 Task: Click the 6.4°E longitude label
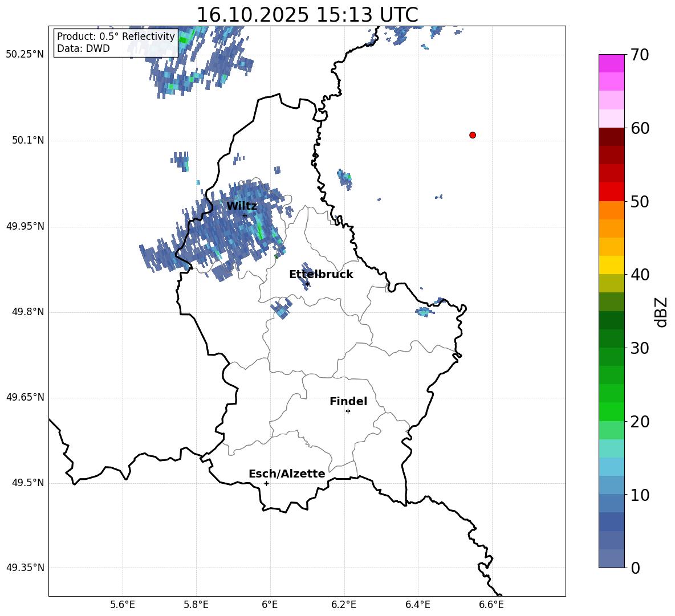pyautogui.click(x=417, y=605)
